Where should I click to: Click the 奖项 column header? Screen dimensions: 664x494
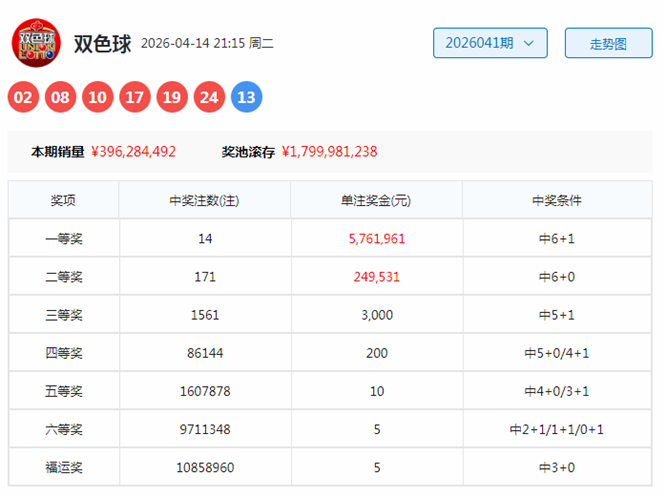[x=63, y=200]
